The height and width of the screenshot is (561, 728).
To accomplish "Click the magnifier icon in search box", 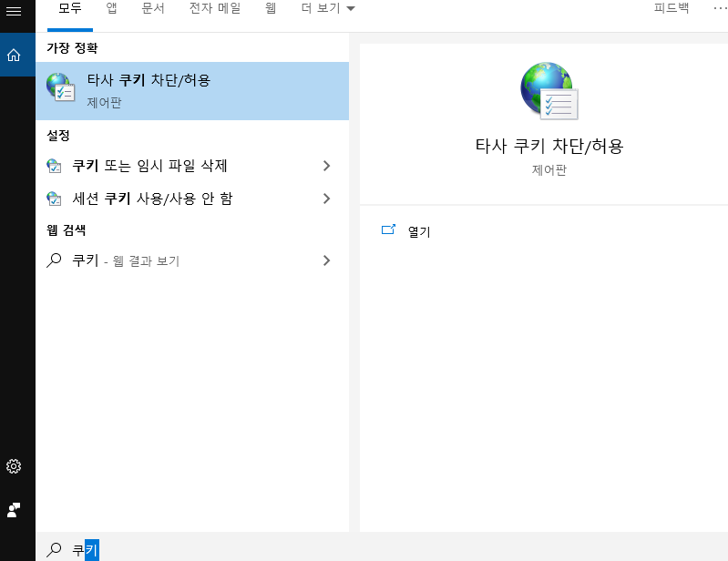I will [x=54, y=549].
